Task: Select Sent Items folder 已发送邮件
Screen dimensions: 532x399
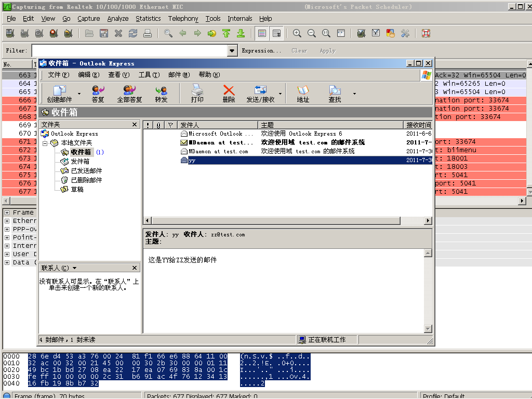Action: [x=87, y=170]
